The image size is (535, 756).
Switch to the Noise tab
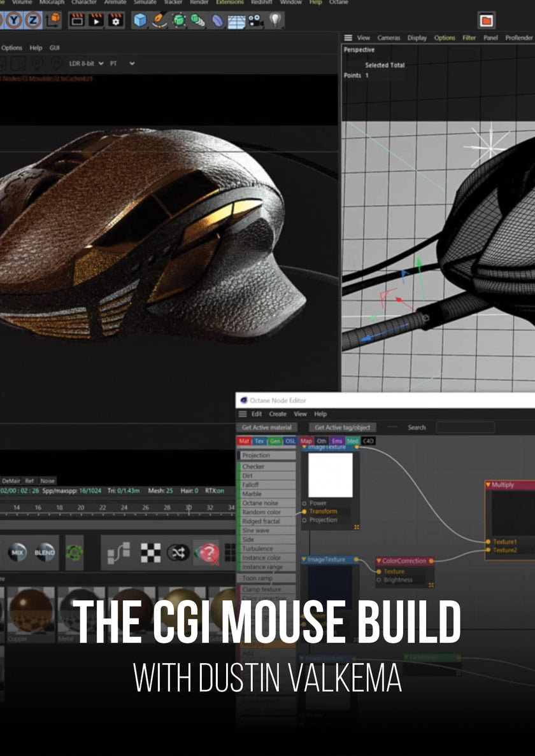click(47, 480)
